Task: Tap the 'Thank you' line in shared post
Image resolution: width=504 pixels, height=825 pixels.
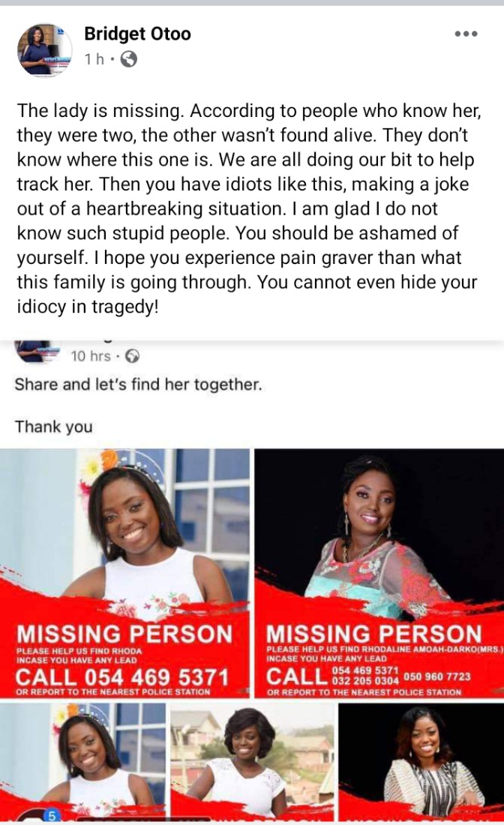Action: pos(54,426)
